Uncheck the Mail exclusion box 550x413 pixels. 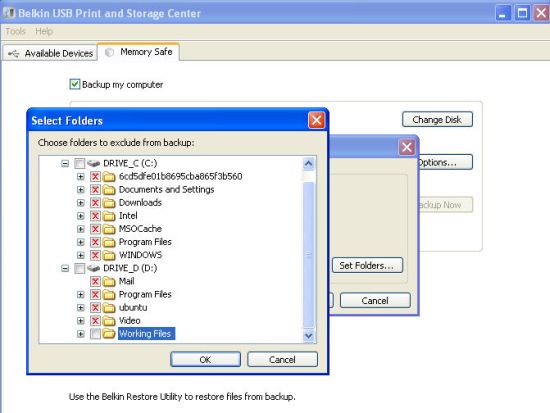click(95, 281)
